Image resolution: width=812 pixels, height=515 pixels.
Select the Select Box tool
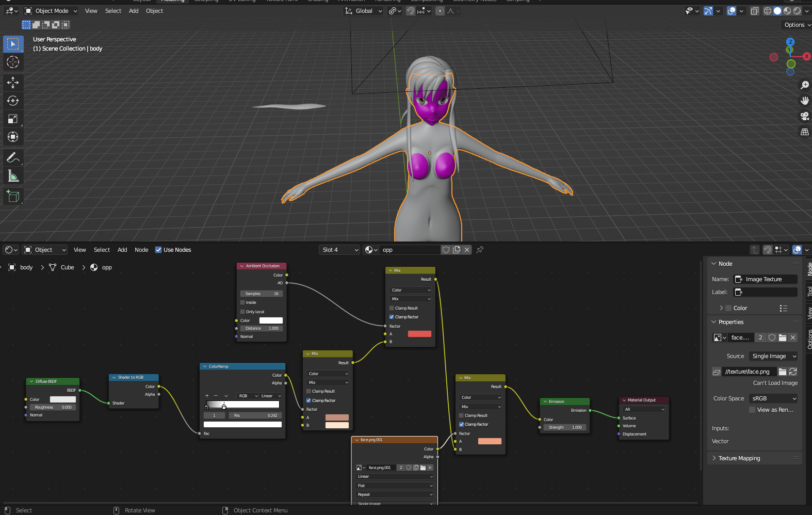tap(13, 44)
